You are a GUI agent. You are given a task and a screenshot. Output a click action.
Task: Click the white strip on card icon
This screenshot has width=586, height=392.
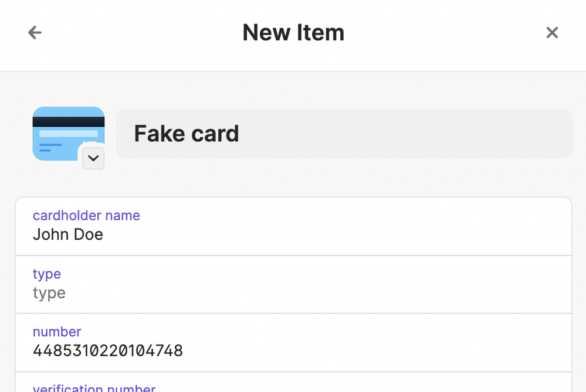coord(69,134)
